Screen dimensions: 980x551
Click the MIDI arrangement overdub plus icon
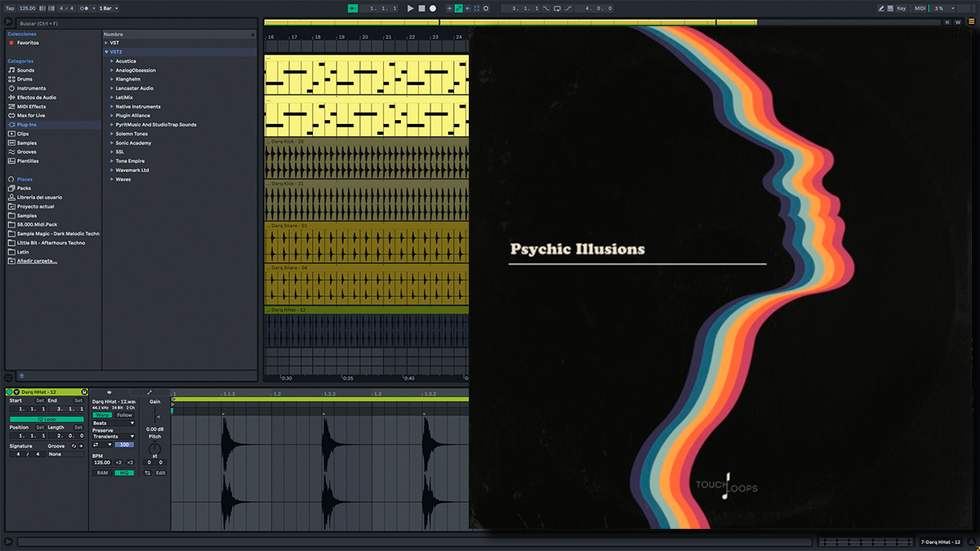point(449,8)
